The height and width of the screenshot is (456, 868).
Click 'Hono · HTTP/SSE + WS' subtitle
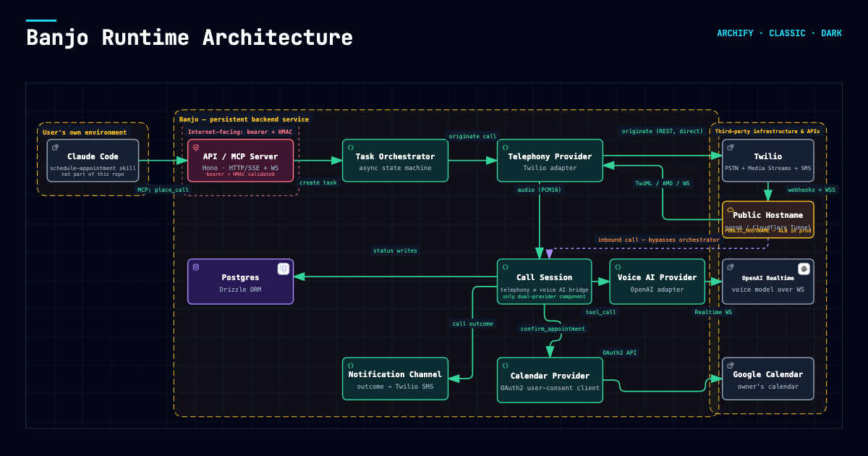coord(240,168)
